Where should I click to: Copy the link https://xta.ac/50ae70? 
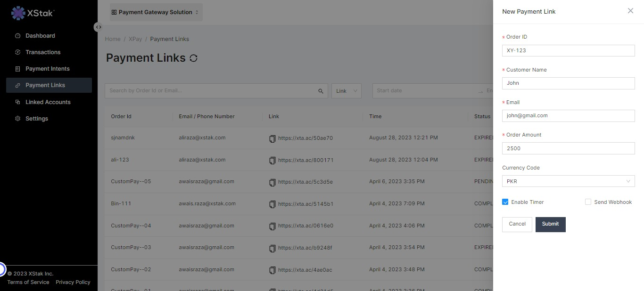[x=272, y=138]
